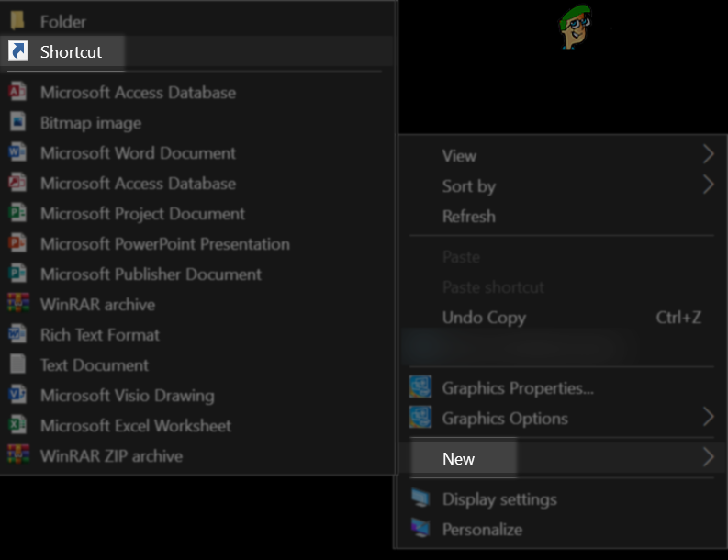Click the Shortcut arrow icon
728x560 pixels.
point(18,51)
